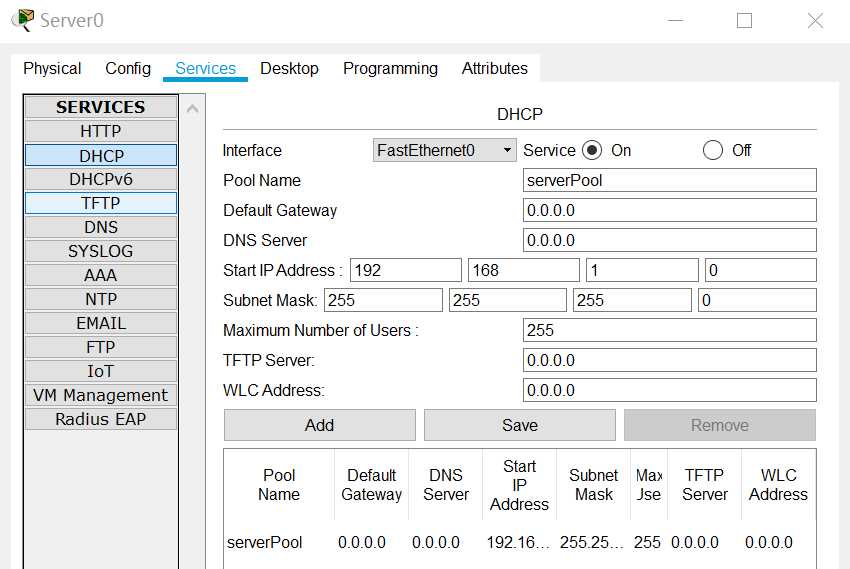Open the NTP service
This screenshot has height=569, width=850.
click(101, 299)
